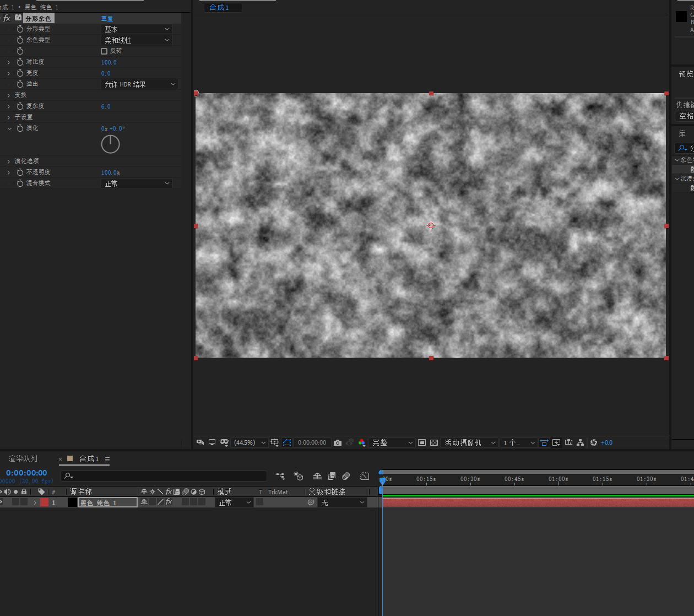This screenshot has width=694, height=616.
Task: Toggle the hide shy layers icon
Action: pyautogui.click(x=317, y=476)
